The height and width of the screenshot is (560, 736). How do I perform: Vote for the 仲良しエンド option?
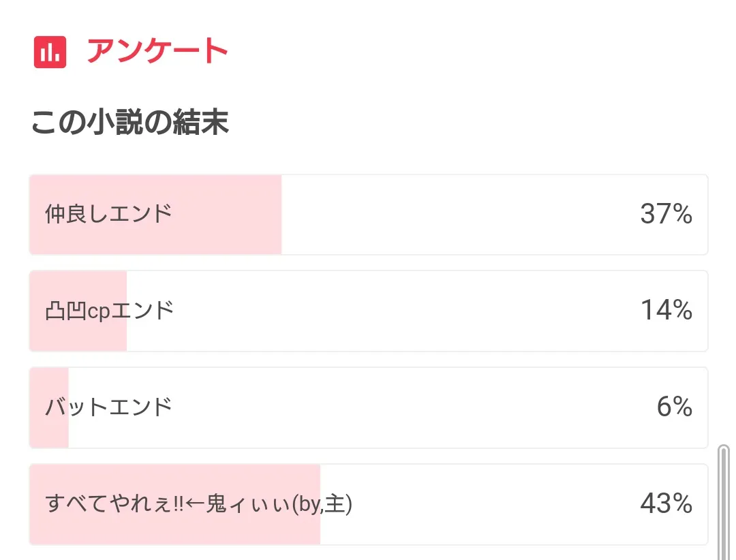(109, 215)
